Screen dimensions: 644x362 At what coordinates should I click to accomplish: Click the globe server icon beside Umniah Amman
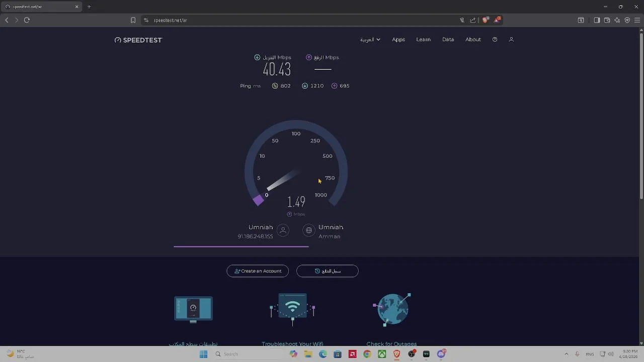click(309, 230)
